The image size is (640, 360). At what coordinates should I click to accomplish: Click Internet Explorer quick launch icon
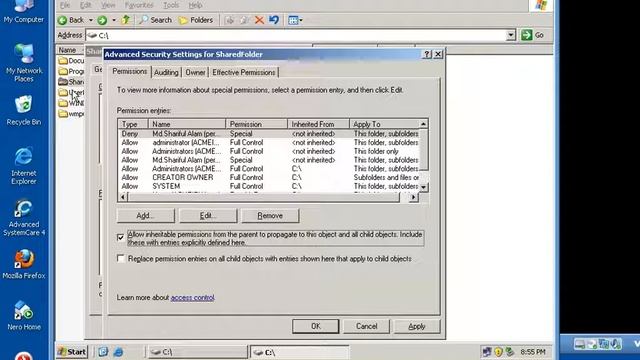tap(118, 351)
